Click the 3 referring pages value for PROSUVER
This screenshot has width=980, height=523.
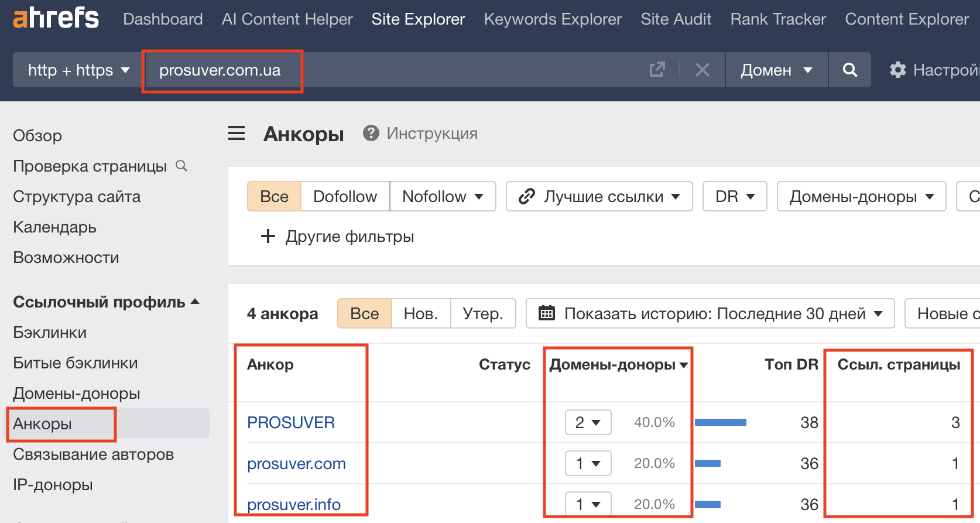[x=955, y=422]
